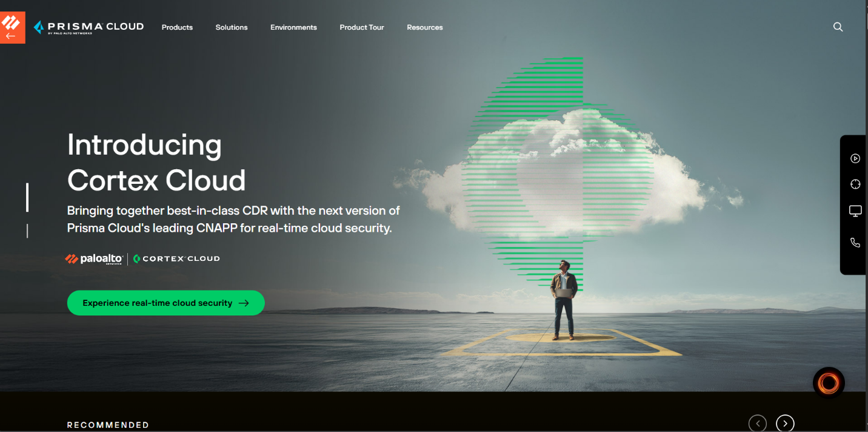Click the Introducing Cortex Cloud headline

156,163
